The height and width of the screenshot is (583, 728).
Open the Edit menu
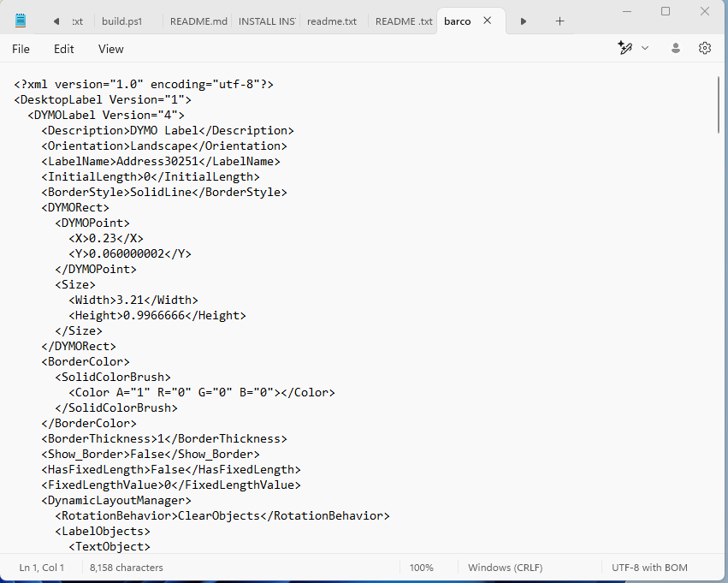click(63, 49)
